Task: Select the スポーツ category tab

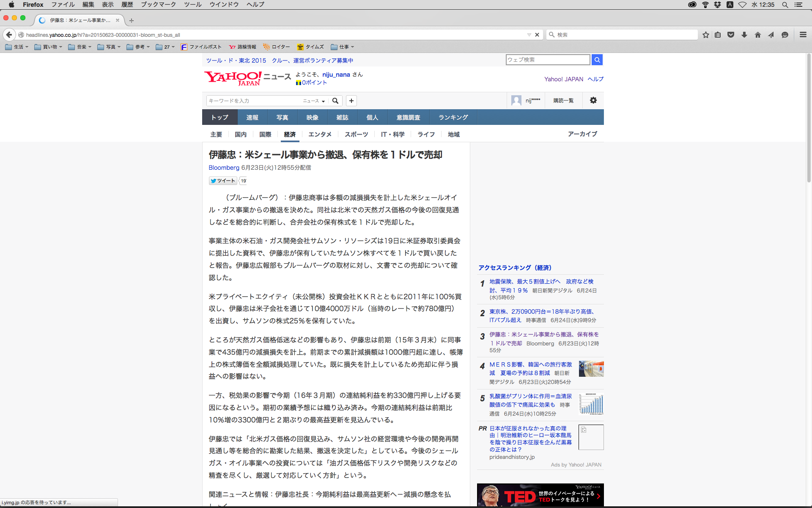Action: pyautogui.click(x=356, y=134)
